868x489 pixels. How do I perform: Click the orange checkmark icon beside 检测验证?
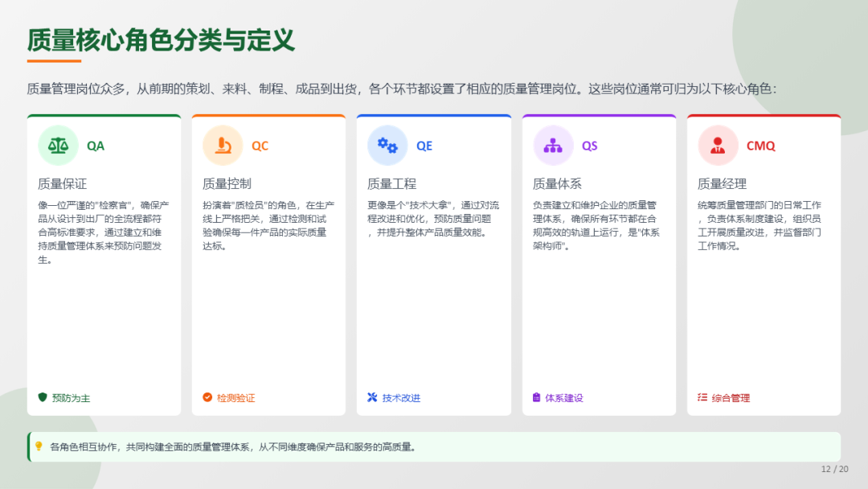point(207,397)
